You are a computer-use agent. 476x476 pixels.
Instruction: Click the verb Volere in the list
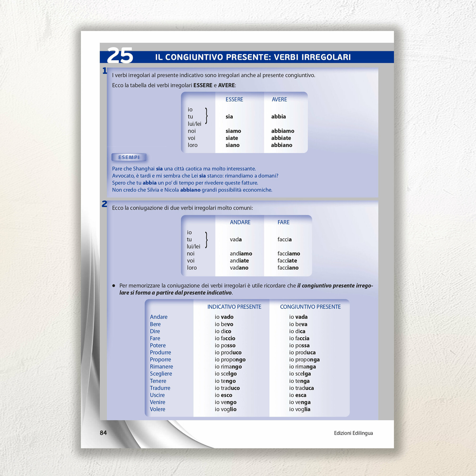157,409
